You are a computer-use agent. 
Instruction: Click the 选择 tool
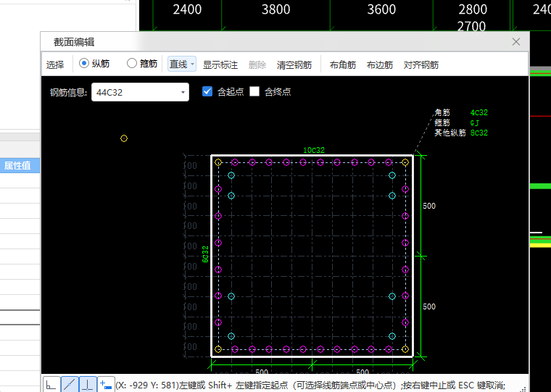[55, 64]
